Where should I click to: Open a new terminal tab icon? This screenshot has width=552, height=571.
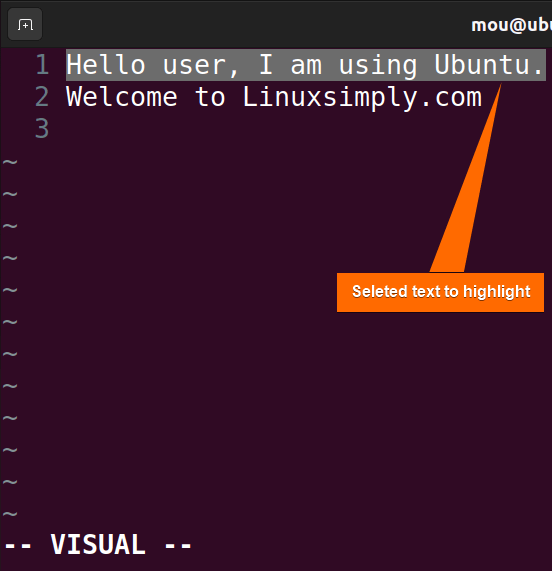(25, 25)
